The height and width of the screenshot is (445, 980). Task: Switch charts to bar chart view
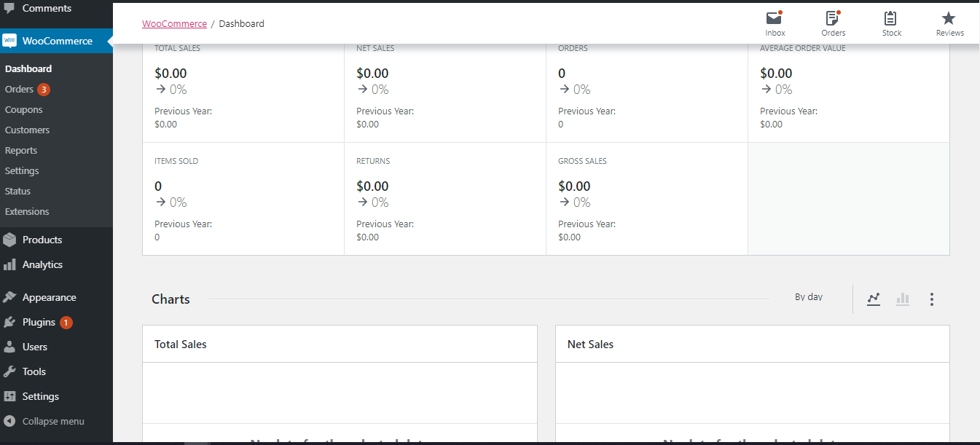(x=903, y=299)
